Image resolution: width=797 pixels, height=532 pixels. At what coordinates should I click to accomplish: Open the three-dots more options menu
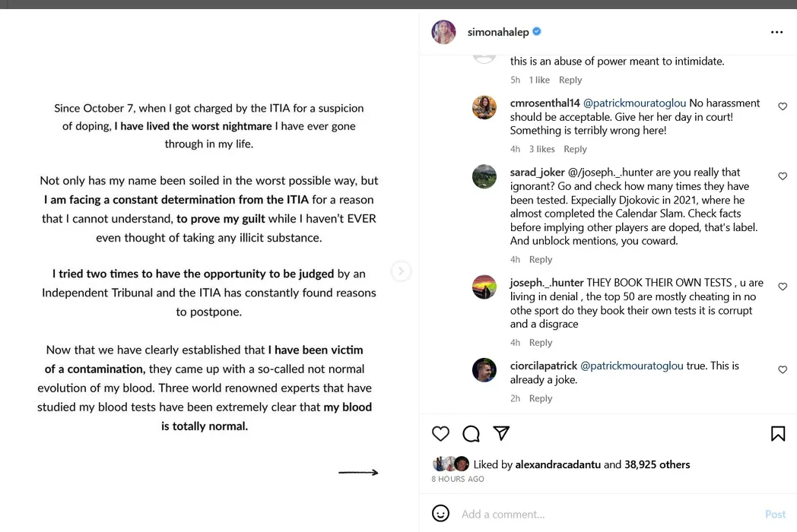pos(776,33)
